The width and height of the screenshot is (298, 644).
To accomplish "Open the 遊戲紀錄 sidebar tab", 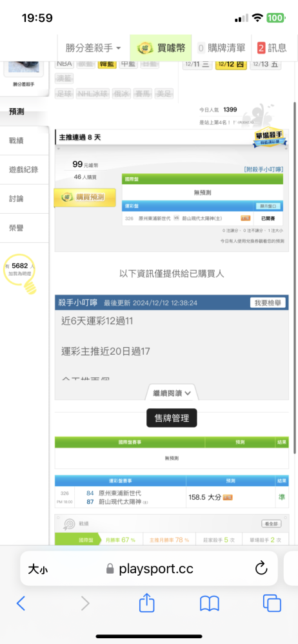I will click(x=25, y=169).
